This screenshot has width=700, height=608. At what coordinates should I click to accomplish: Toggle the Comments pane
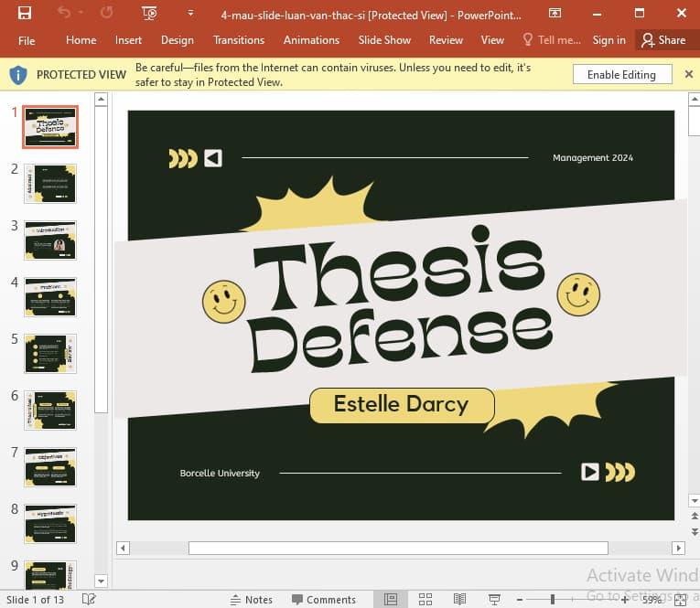click(x=323, y=600)
